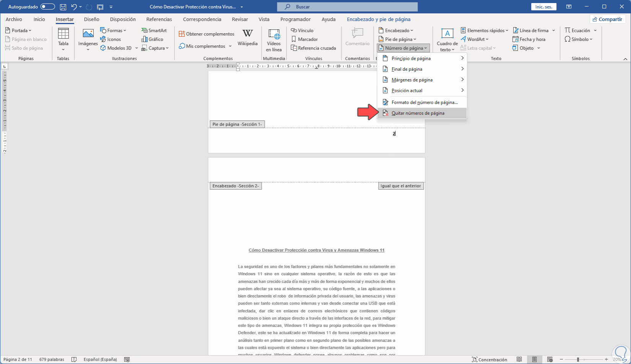Open the Archivo tab

click(14, 19)
